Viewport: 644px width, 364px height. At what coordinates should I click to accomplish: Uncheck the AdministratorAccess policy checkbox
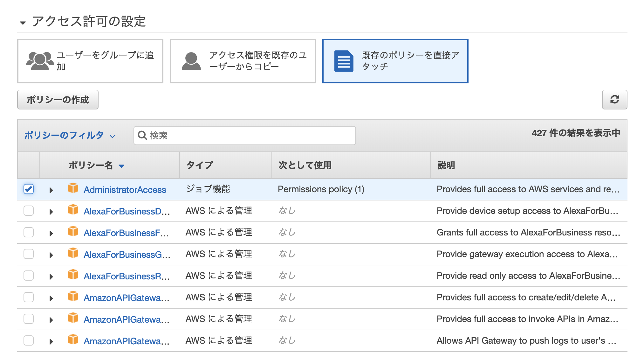pos(29,189)
